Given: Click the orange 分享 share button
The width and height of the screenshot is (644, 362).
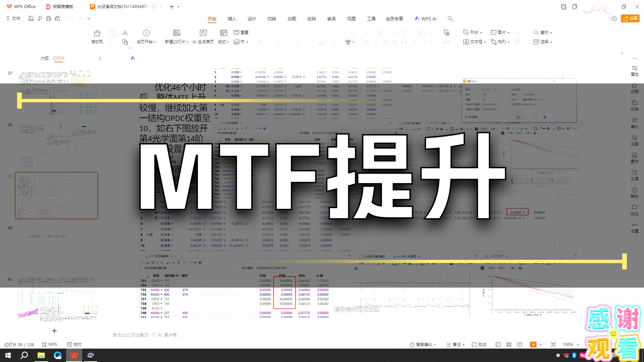Looking at the screenshot, I should 630,18.
